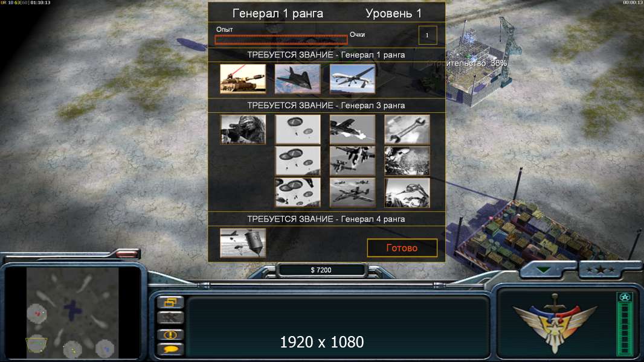The height and width of the screenshot is (362, 644).
Task: Open generals promotion stars button
Action: [x=601, y=270]
